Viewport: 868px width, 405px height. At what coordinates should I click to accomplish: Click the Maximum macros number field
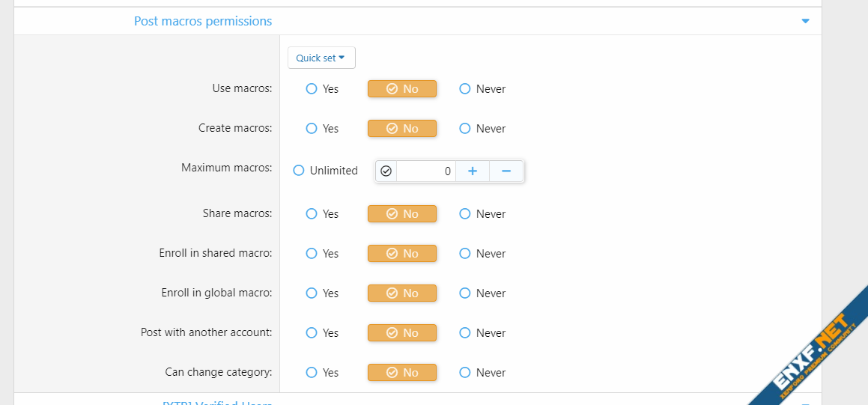point(425,171)
